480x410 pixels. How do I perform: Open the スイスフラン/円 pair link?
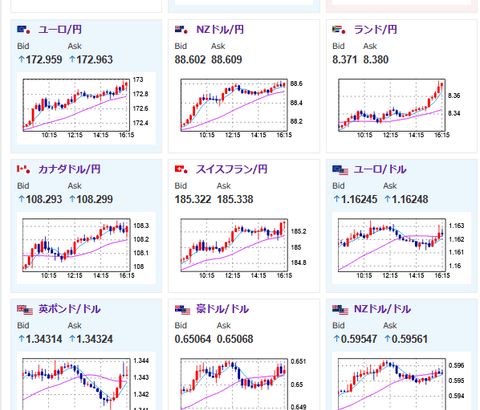[x=232, y=169]
